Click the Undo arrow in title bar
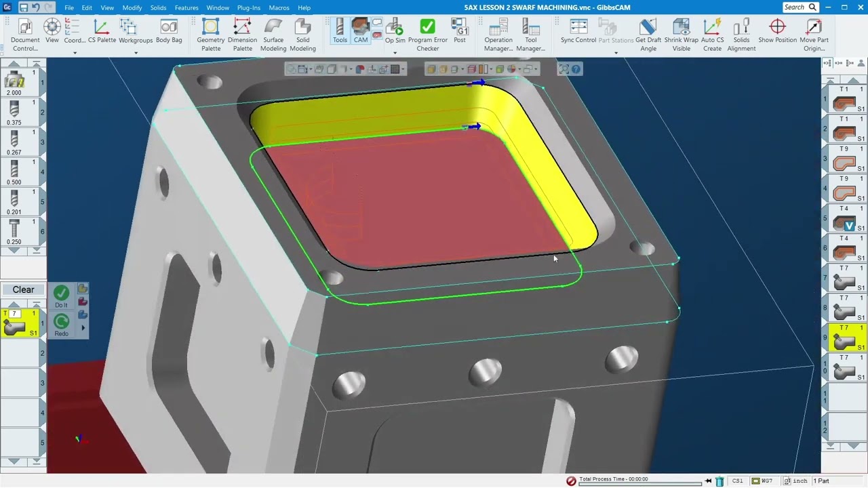Image resolution: width=868 pixels, height=488 pixels. (36, 7)
